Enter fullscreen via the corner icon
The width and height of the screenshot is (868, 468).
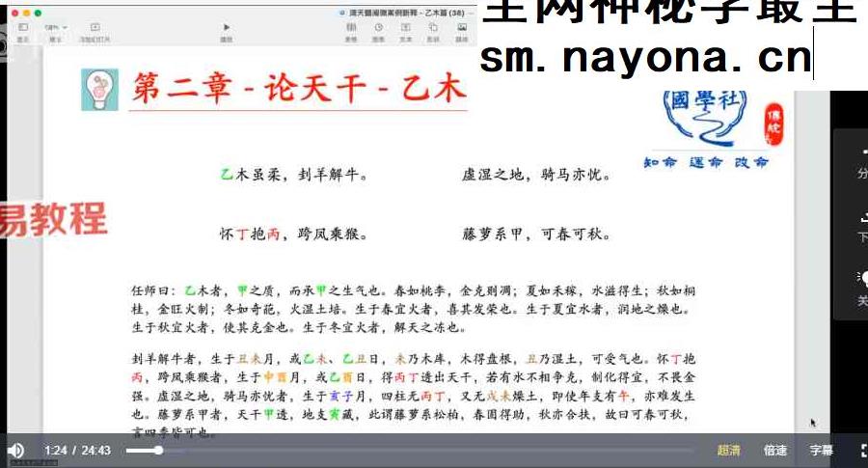click(x=863, y=451)
